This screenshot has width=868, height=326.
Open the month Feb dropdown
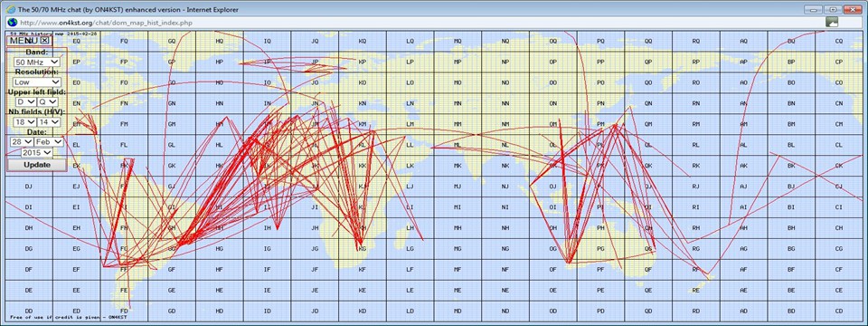point(49,142)
